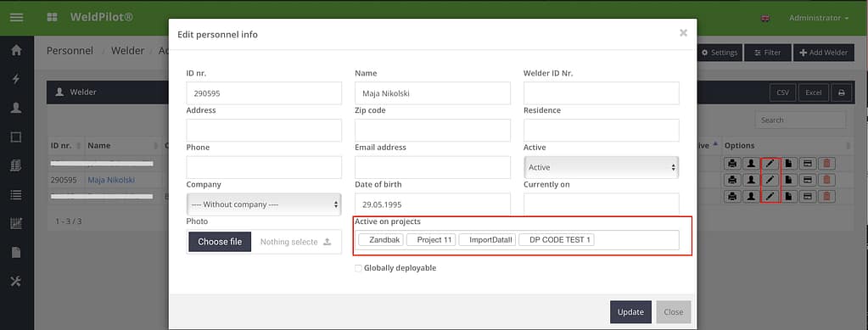Click the printer icon button beside Excel
Viewport: 868px width, 330px height.
[x=842, y=92]
